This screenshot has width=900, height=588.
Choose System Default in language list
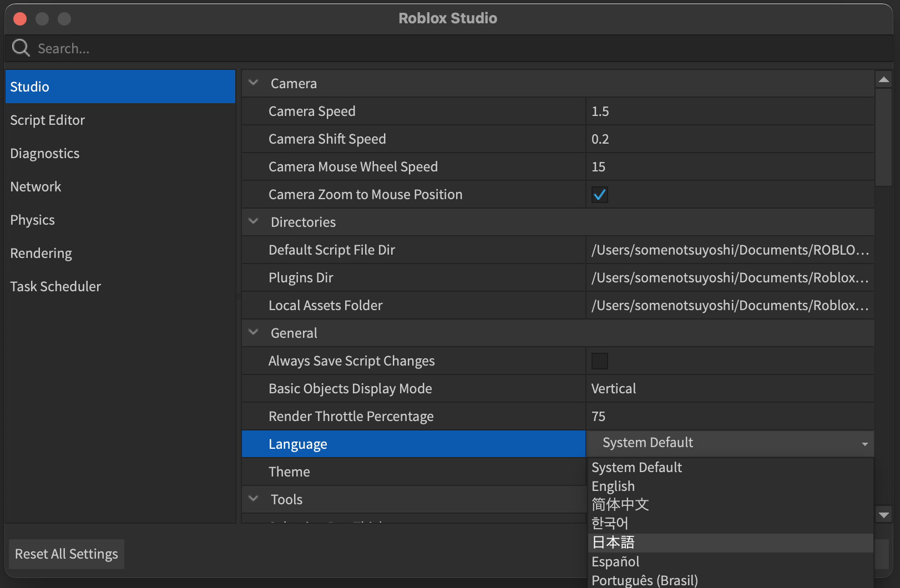click(x=730, y=468)
